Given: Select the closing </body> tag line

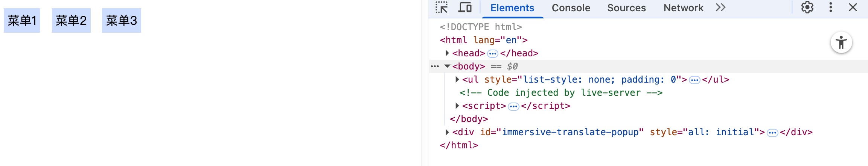Looking at the screenshot, I should (x=469, y=119).
